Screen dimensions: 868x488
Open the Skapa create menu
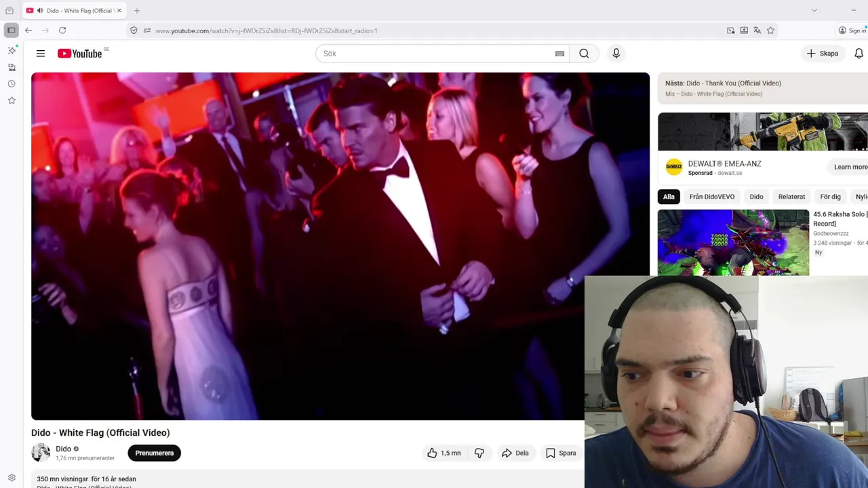[x=822, y=54]
